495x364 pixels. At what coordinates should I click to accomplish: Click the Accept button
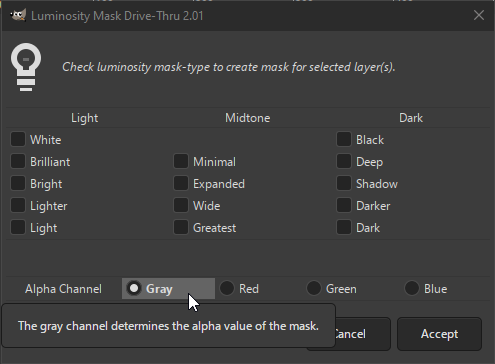439,334
